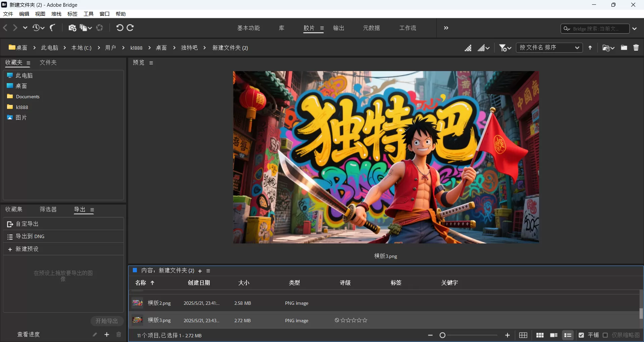The width and height of the screenshot is (644, 342).
Task: Enable the 仅限缩略图 option
Action: click(605, 335)
